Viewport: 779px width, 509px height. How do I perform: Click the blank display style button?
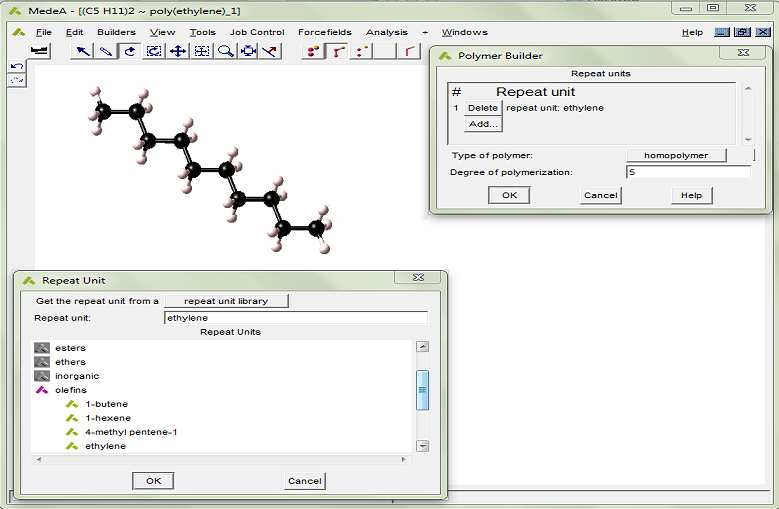click(385, 51)
